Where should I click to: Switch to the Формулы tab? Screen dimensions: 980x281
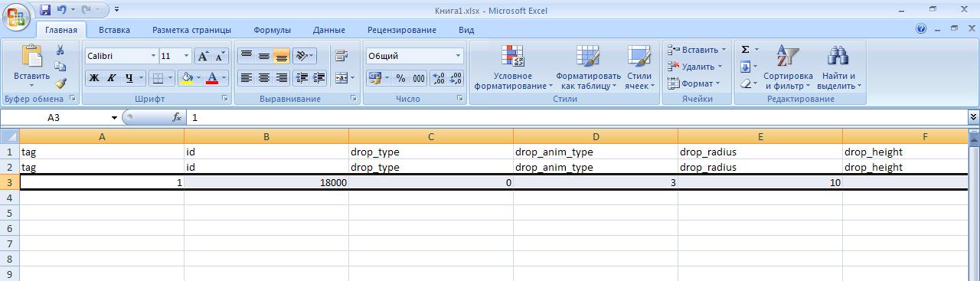tap(272, 30)
